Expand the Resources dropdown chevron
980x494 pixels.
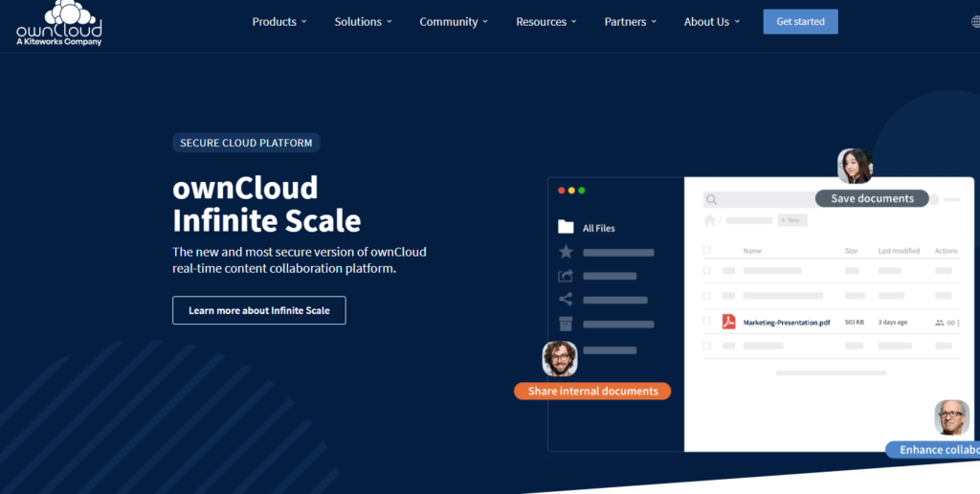click(x=574, y=21)
